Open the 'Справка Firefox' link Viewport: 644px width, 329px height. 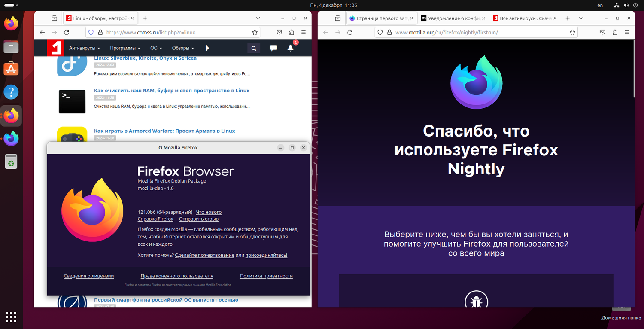(155, 219)
